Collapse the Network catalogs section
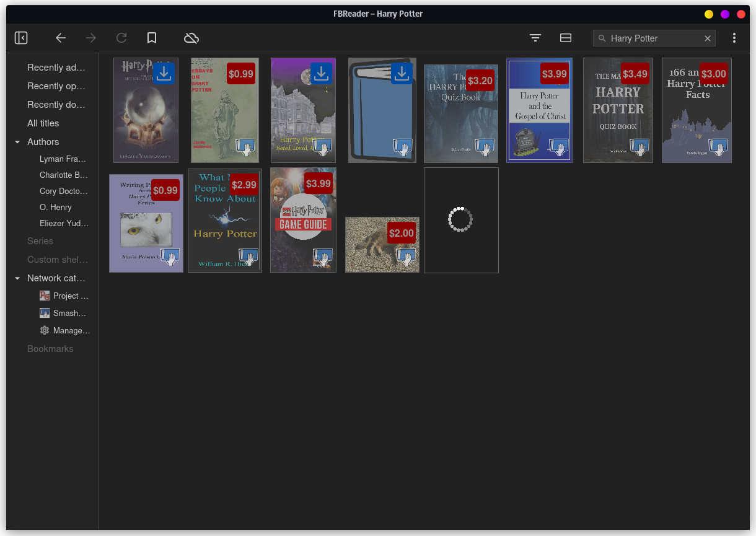 click(x=17, y=278)
